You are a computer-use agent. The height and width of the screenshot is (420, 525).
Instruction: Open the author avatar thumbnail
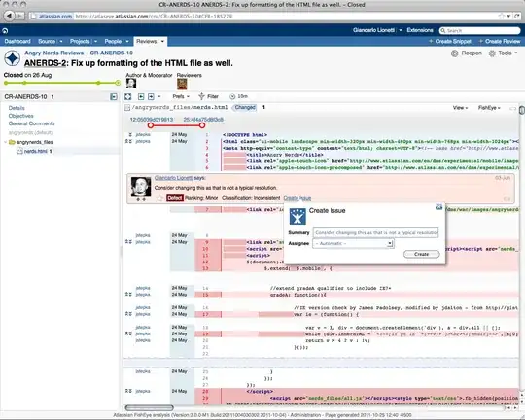[131, 84]
